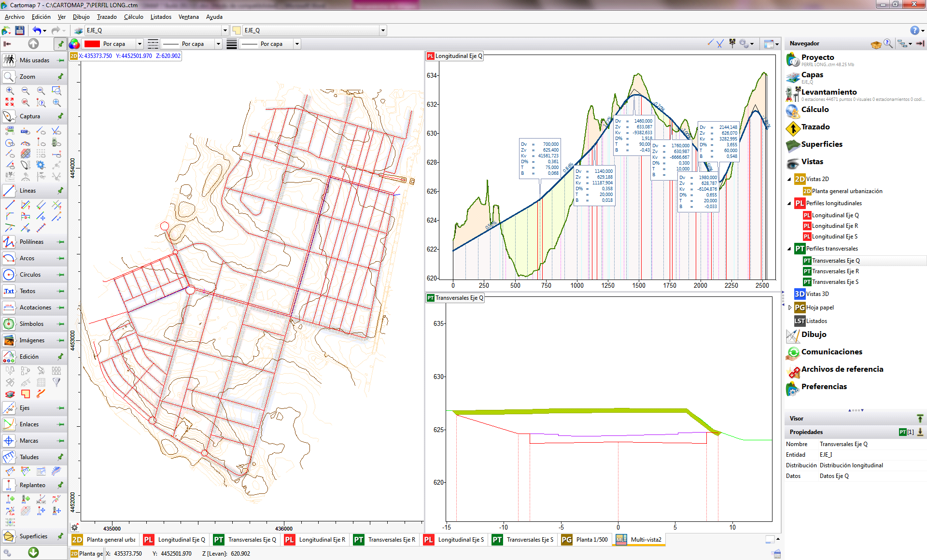This screenshot has width=927, height=560.
Task: Click the save floppy disk icon
Action: pos(20,30)
